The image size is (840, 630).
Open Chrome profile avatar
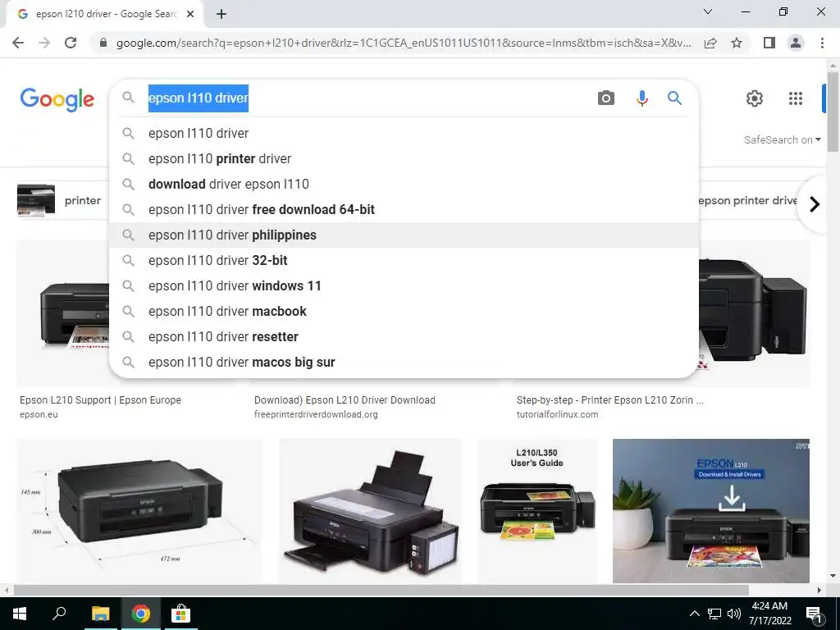click(796, 43)
